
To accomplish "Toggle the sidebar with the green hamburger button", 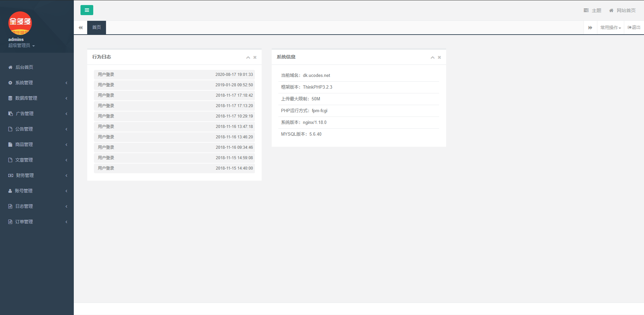I will click(87, 10).
